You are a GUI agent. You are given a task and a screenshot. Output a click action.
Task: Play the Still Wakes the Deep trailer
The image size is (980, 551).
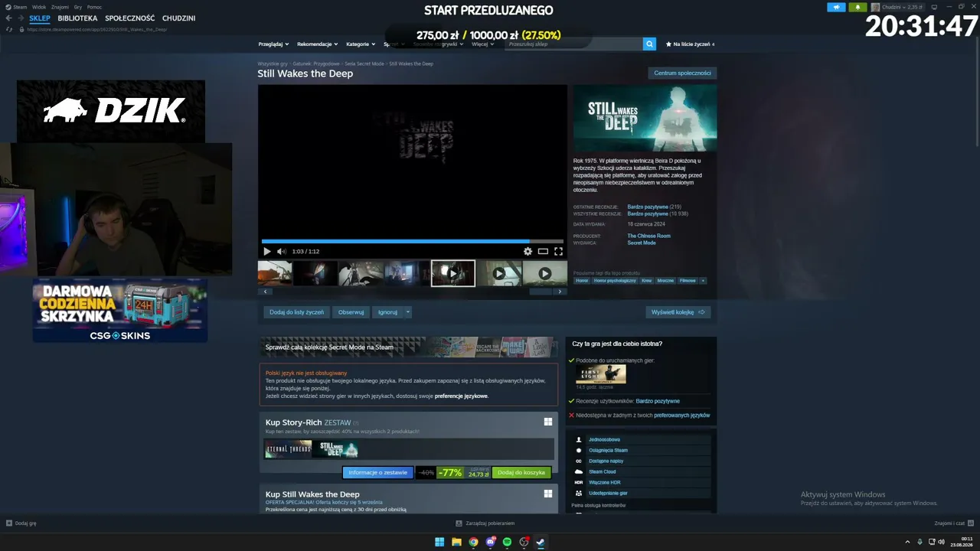(266, 251)
